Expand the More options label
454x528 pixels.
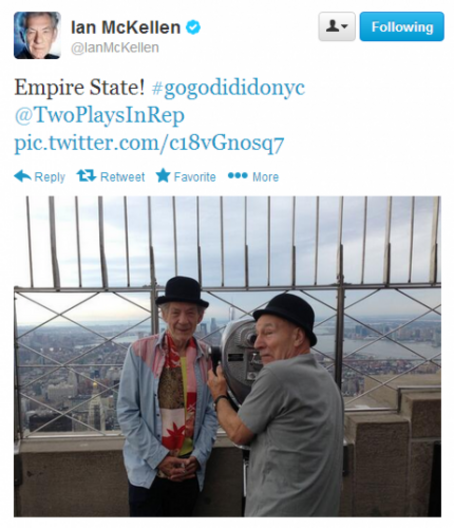point(266,177)
